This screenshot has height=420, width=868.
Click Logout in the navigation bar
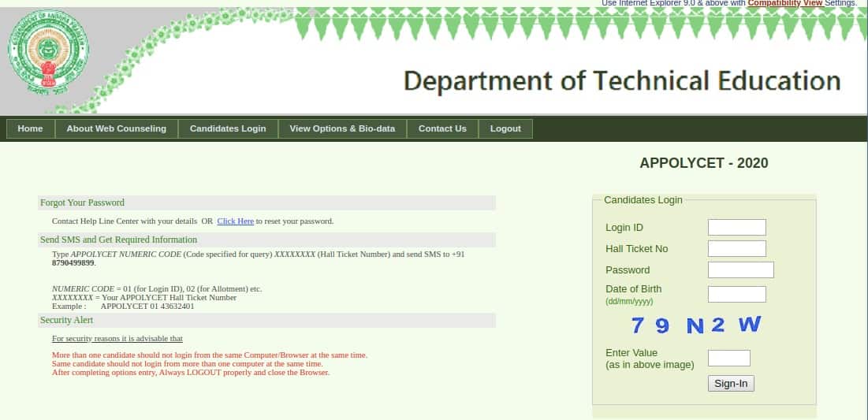[505, 129]
